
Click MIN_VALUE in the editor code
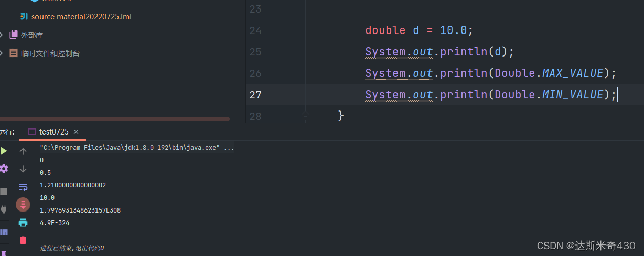[x=573, y=95]
